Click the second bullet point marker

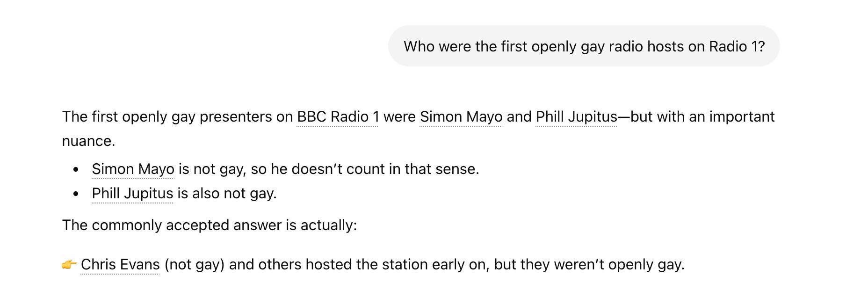tap(76, 194)
